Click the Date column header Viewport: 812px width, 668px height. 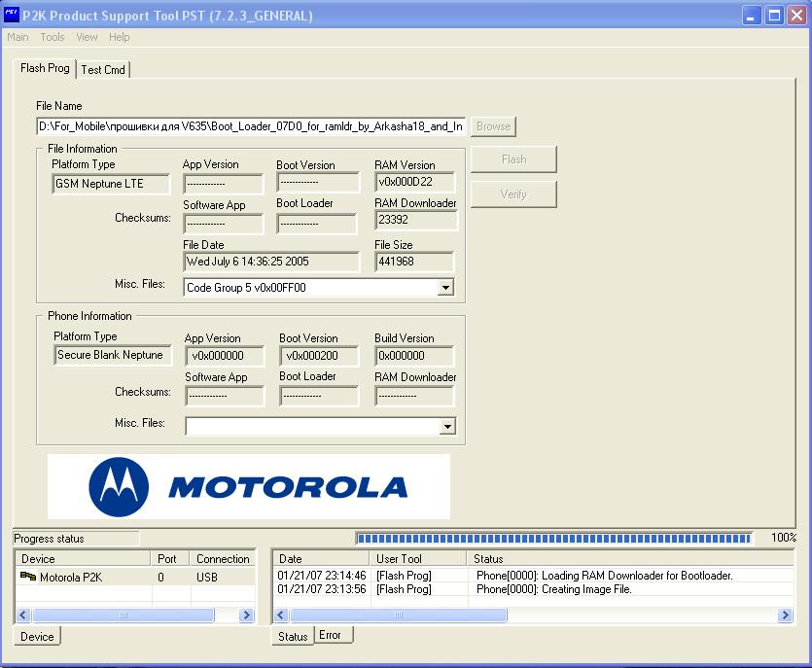pyautogui.click(x=321, y=559)
